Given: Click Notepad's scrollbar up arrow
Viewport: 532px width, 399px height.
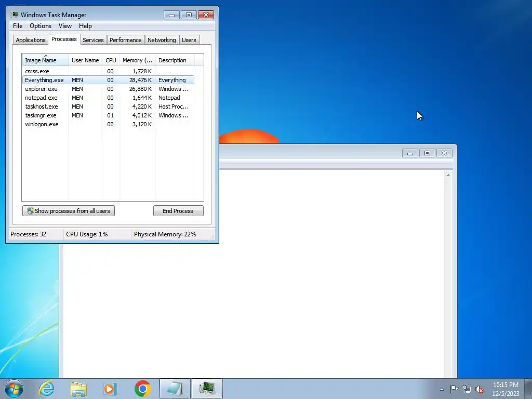Looking at the screenshot, I should coord(448,176).
